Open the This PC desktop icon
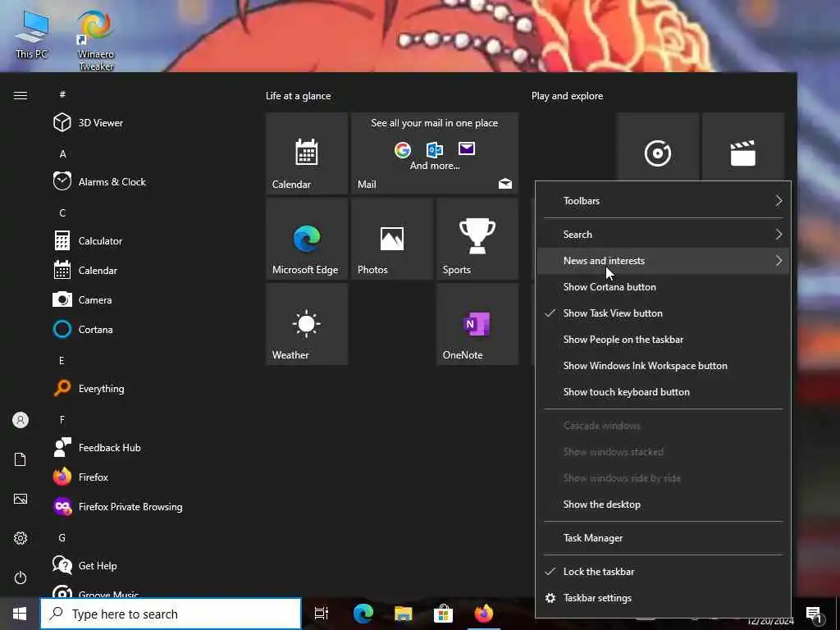 32,34
